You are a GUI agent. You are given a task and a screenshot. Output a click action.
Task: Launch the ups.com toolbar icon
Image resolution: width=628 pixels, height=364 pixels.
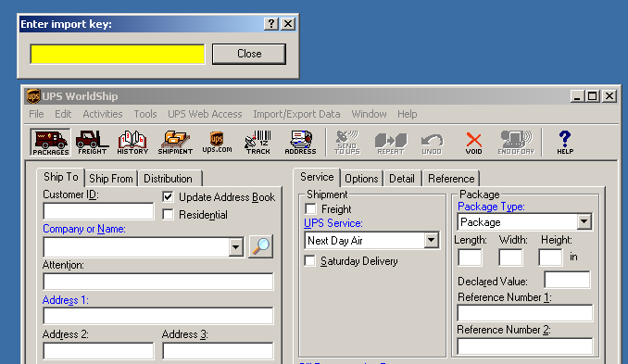click(x=217, y=142)
